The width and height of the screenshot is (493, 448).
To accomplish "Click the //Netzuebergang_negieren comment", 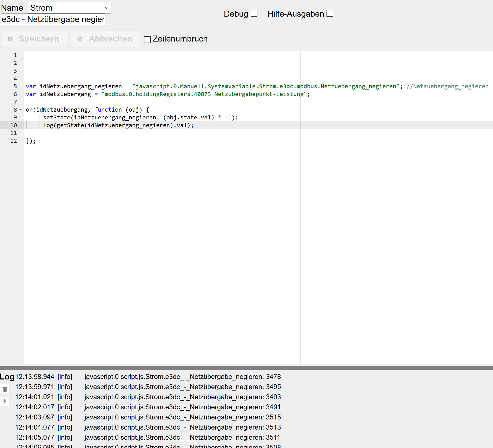I will click(448, 86).
